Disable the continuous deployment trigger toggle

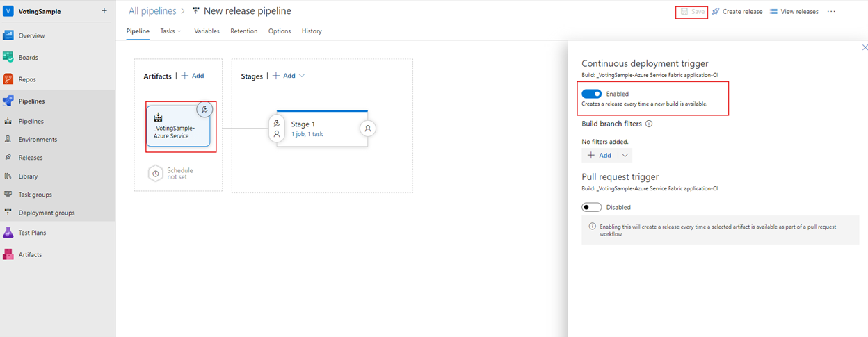591,94
